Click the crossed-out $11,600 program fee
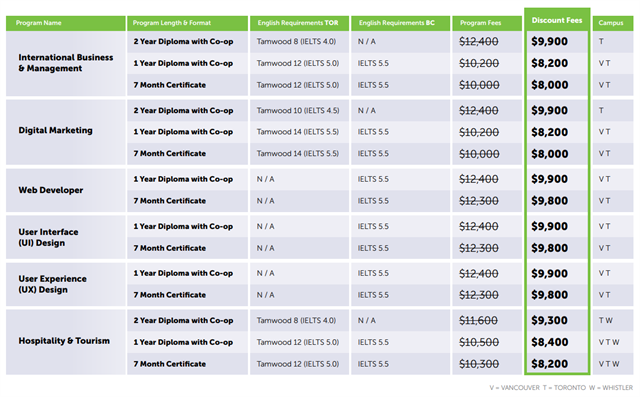 [478, 321]
